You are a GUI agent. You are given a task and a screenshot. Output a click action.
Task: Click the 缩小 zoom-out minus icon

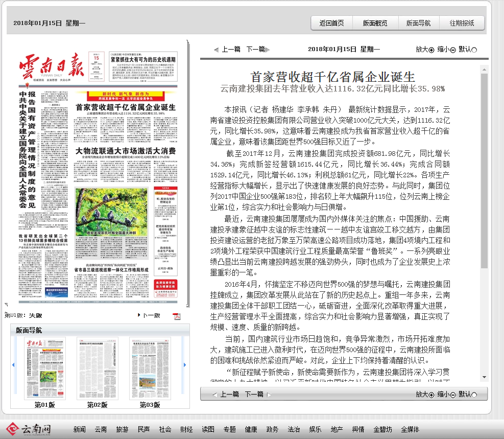tap(452, 50)
